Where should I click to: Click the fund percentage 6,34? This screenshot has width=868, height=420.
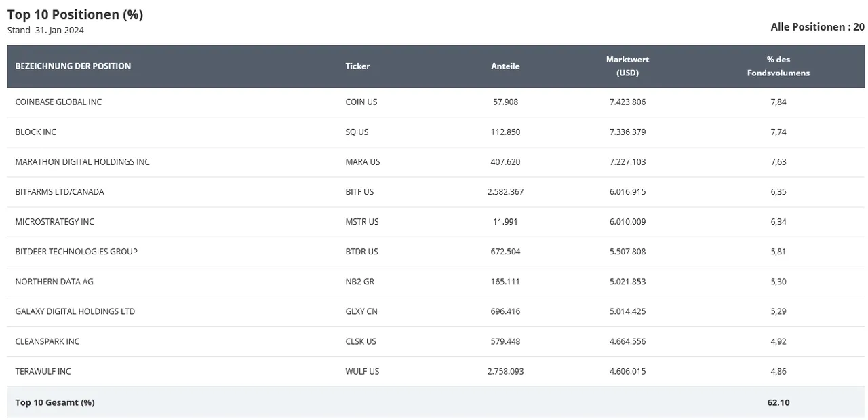778,221
